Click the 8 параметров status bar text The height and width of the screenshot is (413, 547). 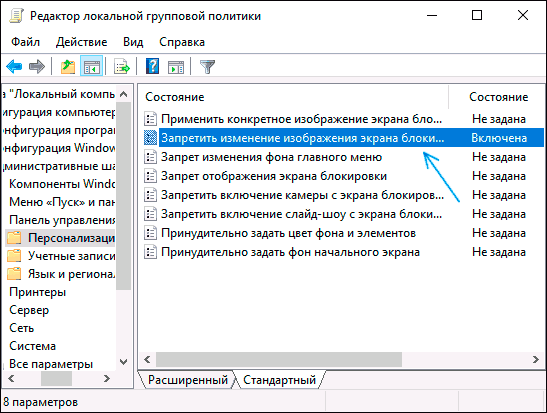(40, 402)
